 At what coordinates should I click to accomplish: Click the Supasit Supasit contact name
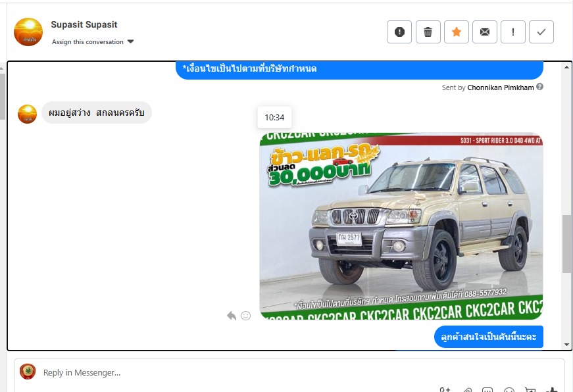coord(84,24)
